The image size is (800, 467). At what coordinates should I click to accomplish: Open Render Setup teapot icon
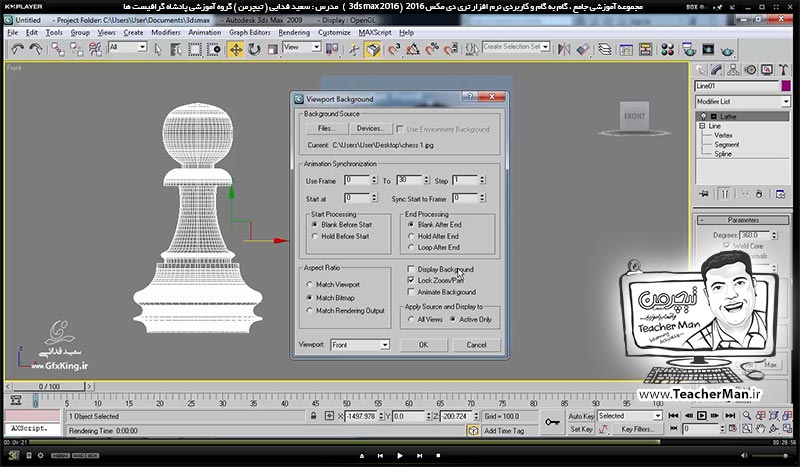(x=689, y=49)
